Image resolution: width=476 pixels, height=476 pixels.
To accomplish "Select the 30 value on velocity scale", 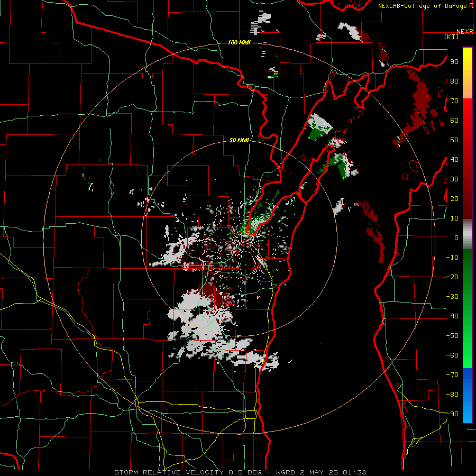I will click(x=454, y=179).
